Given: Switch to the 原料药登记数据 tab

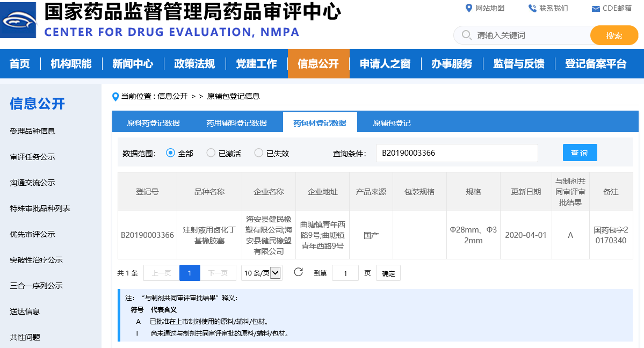Looking at the screenshot, I should pos(153,123).
